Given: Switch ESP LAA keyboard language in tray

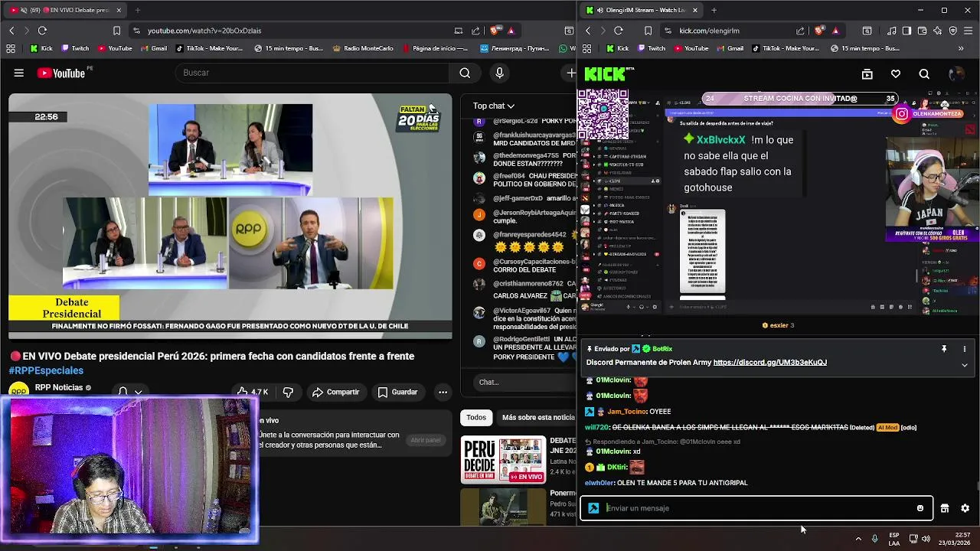Looking at the screenshot, I should [x=894, y=539].
